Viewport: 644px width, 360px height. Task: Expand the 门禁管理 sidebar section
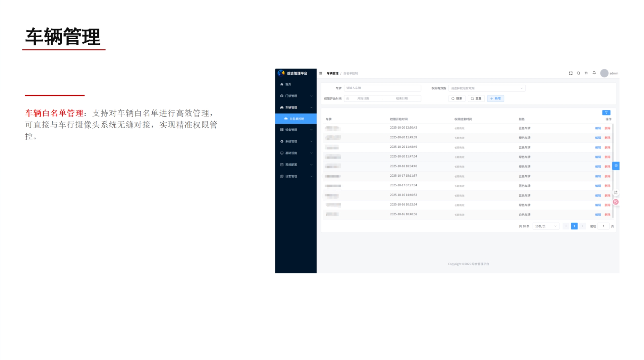coord(291,96)
